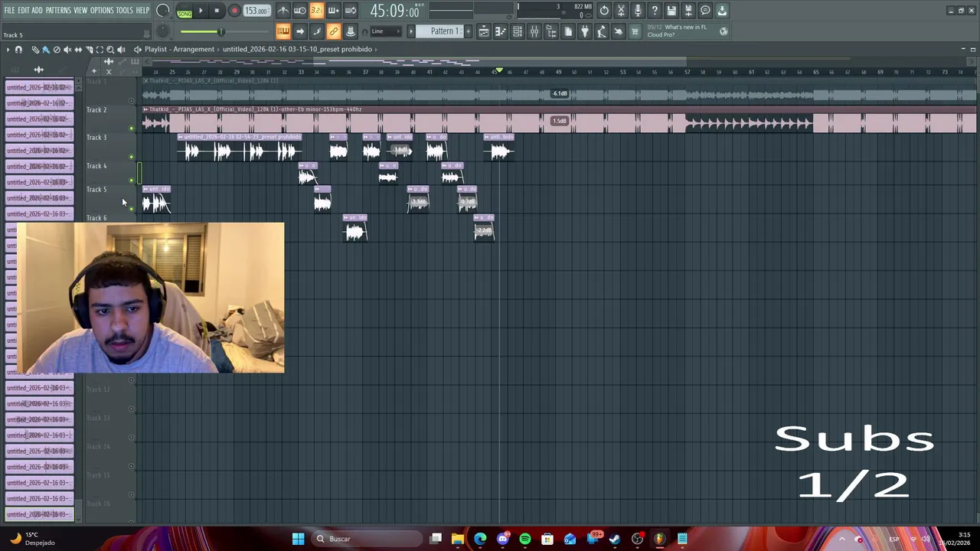
Task: Mute Track 5 via its green LED
Action: (x=132, y=209)
